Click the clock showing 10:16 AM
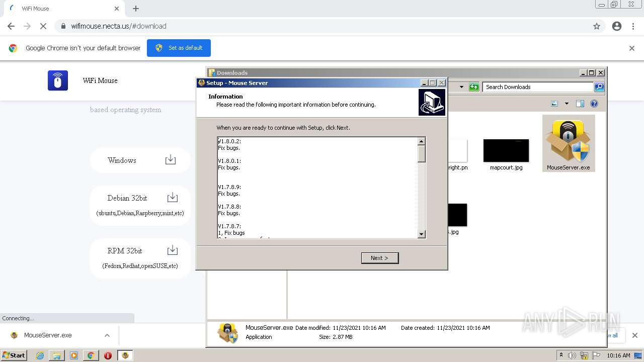This screenshot has height=362, width=644. [618, 355]
